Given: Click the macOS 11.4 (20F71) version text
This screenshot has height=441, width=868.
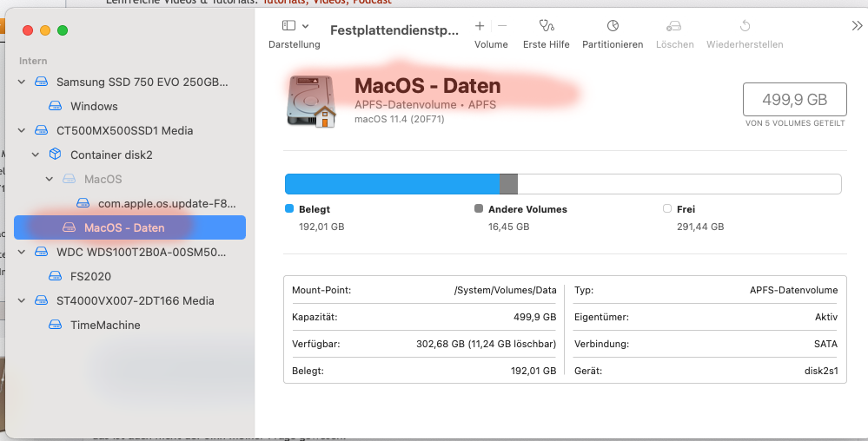Looking at the screenshot, I should 399,119.
